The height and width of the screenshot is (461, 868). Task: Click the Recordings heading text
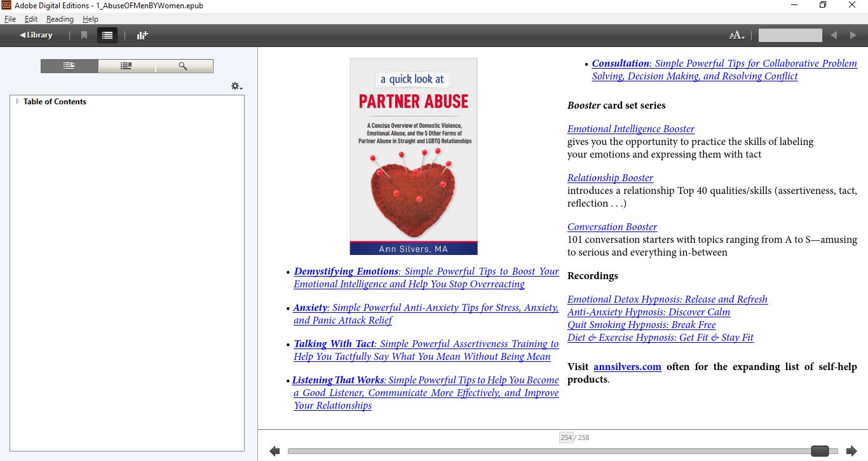pos(592,276)
